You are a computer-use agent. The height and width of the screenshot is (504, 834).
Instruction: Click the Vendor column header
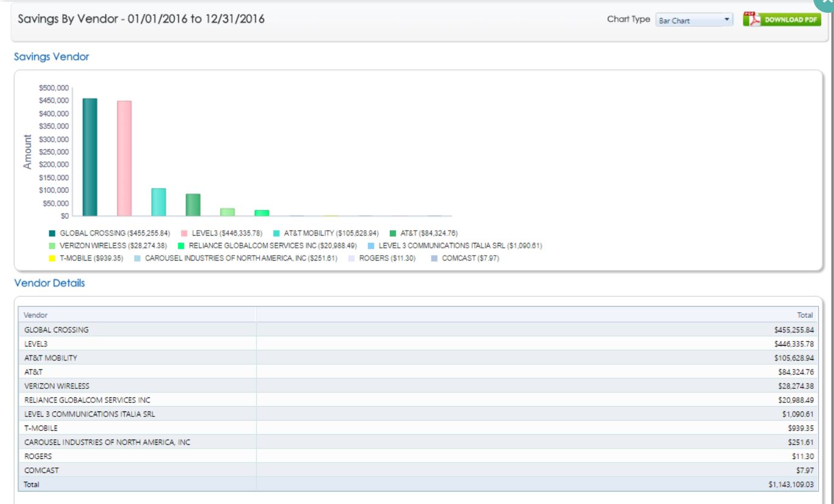point(137,315)
